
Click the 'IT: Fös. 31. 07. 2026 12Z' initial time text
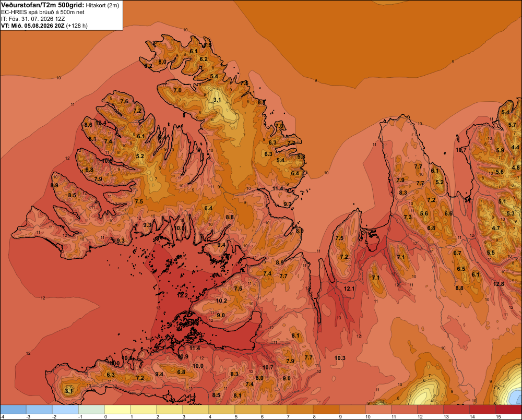tap(33, 19)
